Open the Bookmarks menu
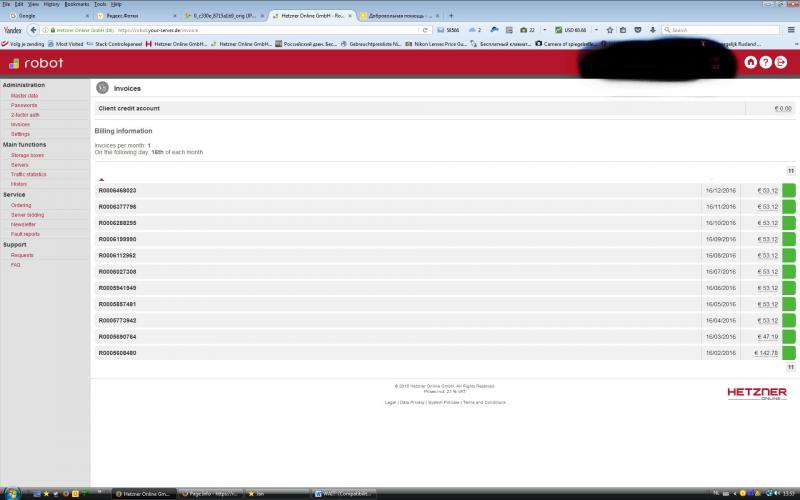Image resolution: width=800 pixels, height=500 pixels. [77, 4]
